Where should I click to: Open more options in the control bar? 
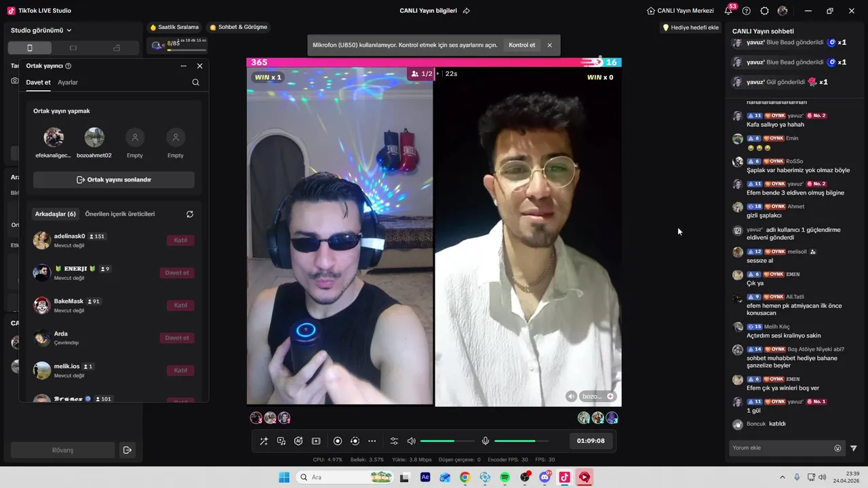coord(372,441)
